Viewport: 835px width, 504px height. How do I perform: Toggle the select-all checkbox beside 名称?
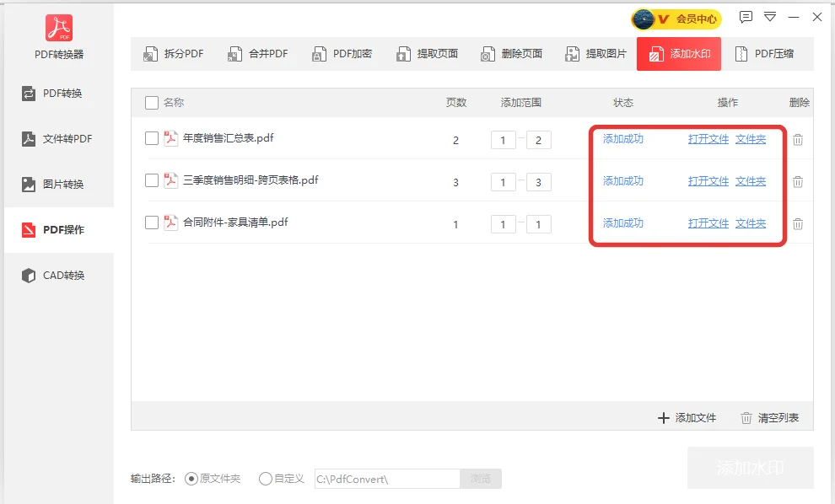coord(152,103)
